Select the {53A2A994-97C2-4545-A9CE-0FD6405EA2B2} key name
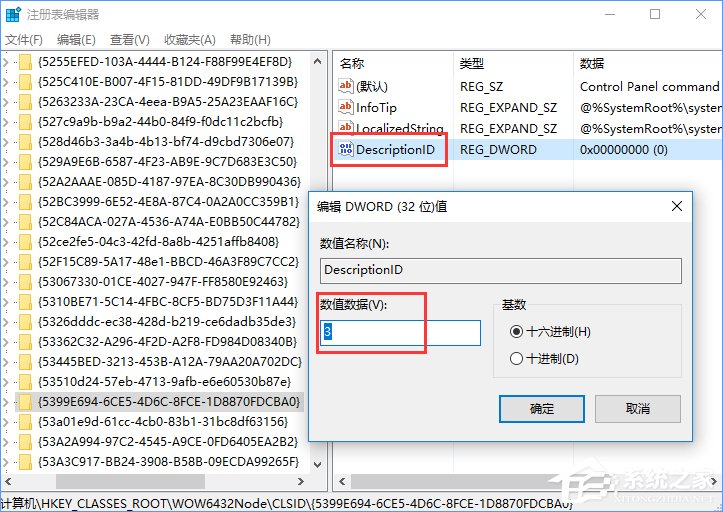 coord(168,442)
